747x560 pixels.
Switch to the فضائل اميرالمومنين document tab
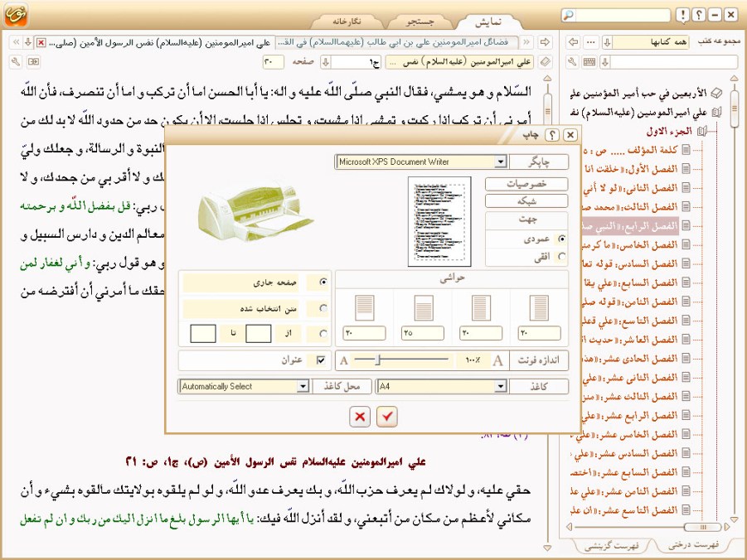[395, 42]
